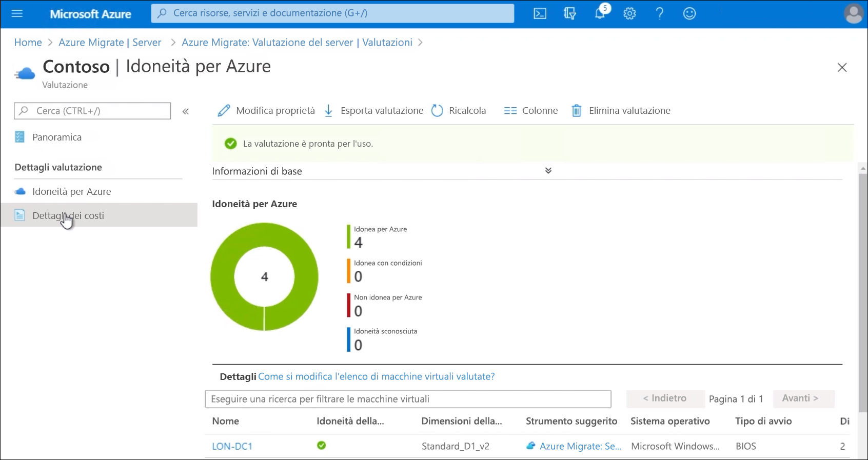
Task: Click the Colonne list icon
Action: 510,111
